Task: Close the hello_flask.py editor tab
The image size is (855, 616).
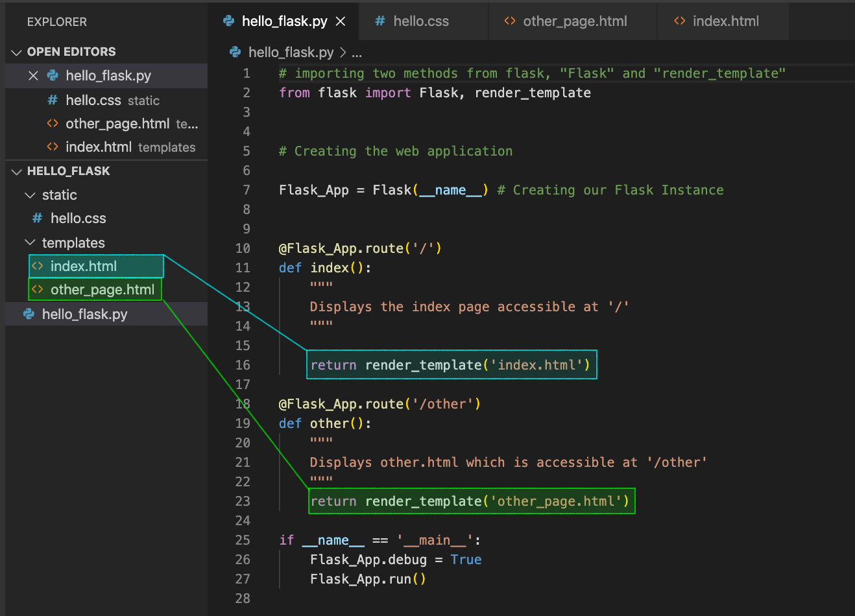Action: click(x=341, y=21)
